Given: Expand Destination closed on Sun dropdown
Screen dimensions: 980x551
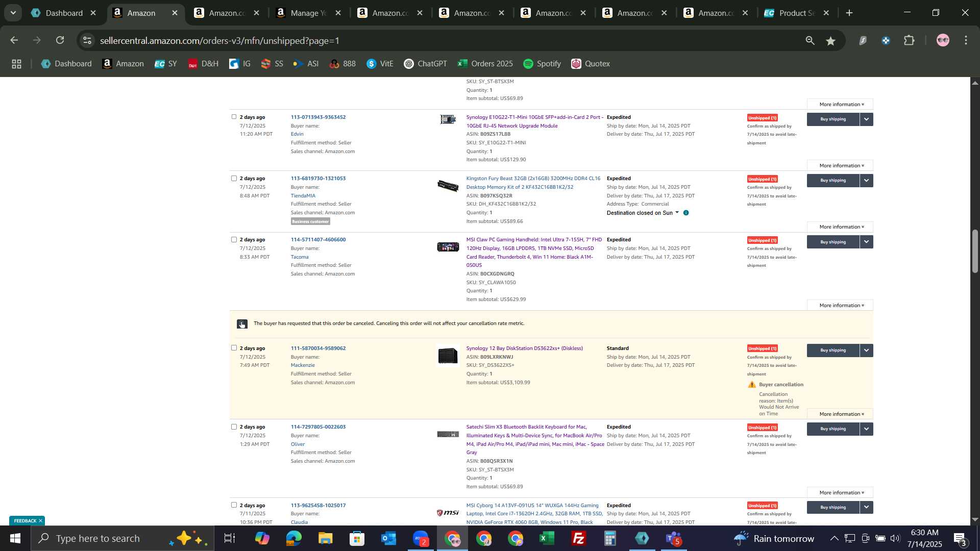Looking at the screenshot, I should pos(677,213).
